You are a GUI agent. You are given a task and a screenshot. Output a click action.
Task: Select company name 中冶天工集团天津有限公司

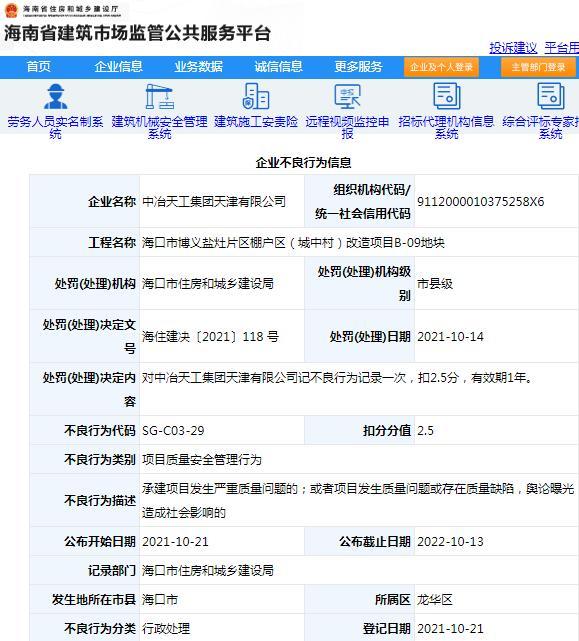point(214,202)
